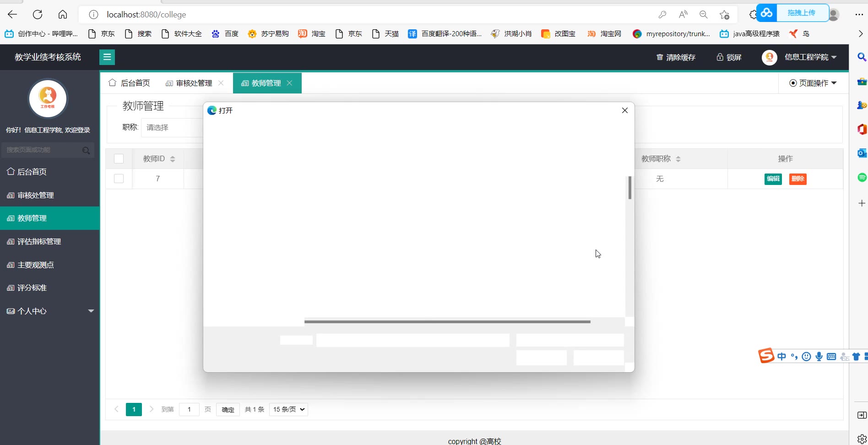Click the red 删除 button
Image resolution: width=868 pixels, height=445 pixels.
pos(798,179)
